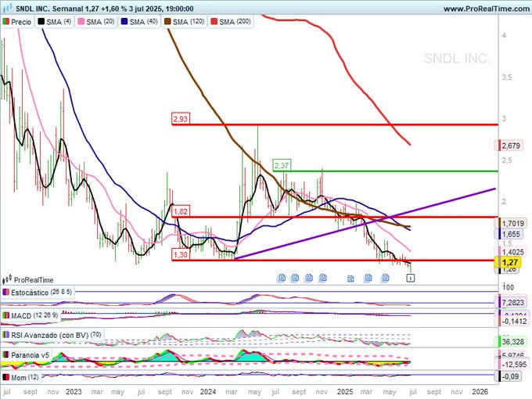Select the 1,30 support level label
The height and width of the screenshot is (399, 532).
(180, 254)
